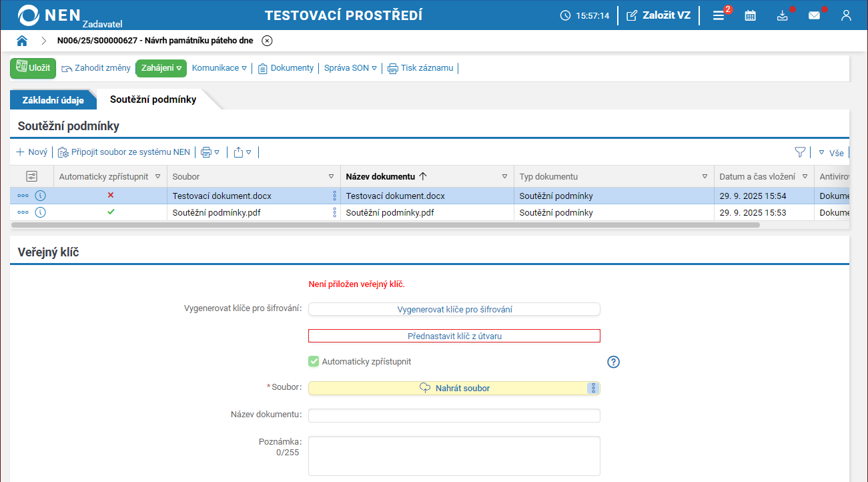
Task: Toggle the Automaticky zpřístupnit checkbox
Action: pyautogui.click(x=314, y=362)
